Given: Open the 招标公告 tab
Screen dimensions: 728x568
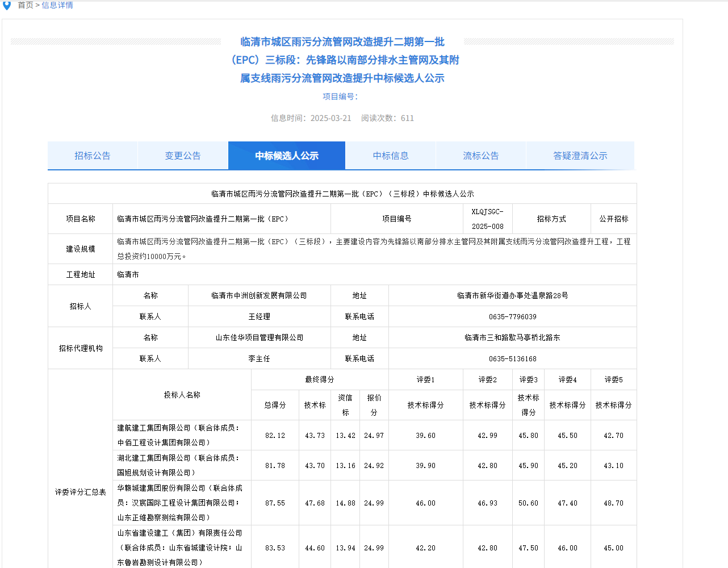Looking at the screenshot, I should [93, 156].
